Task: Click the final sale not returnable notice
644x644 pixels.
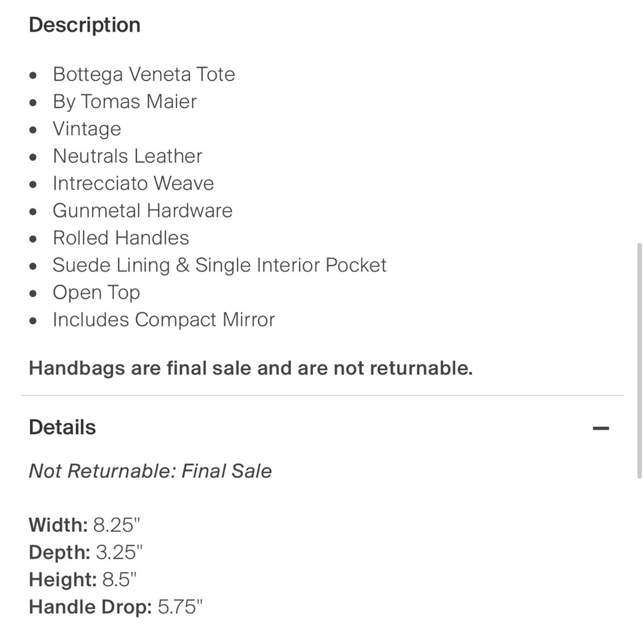Action: point(251,368)
